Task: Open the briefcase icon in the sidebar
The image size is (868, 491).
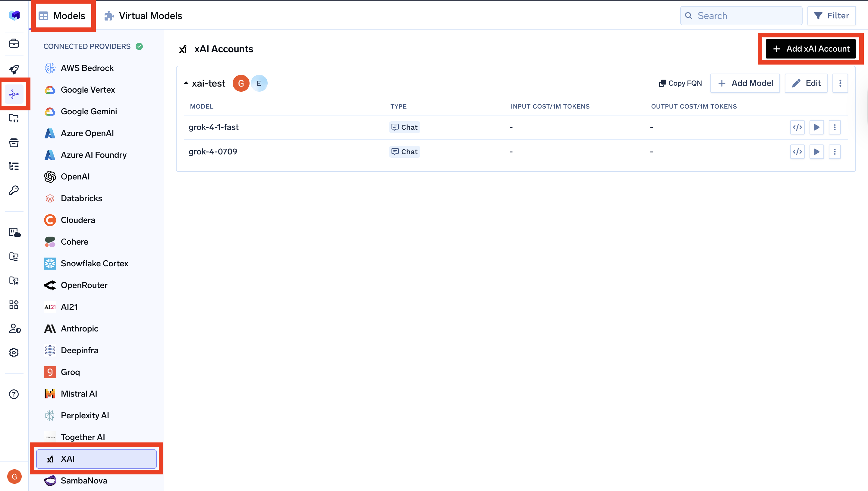Action: tap(14, 43)
